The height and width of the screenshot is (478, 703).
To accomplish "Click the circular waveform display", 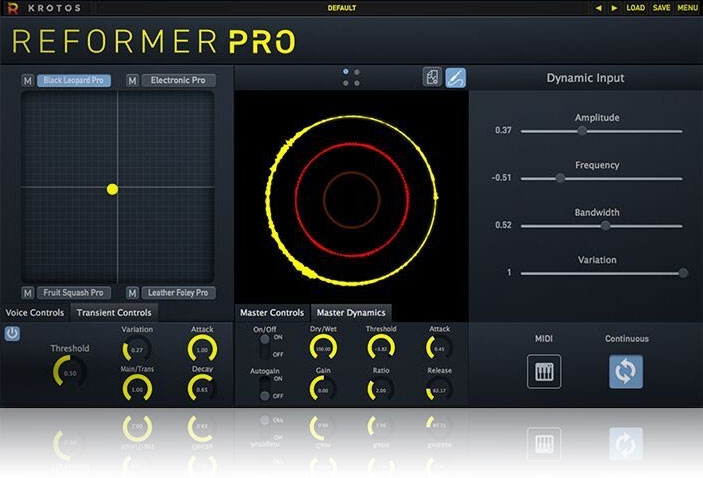I will coord(352,200).
